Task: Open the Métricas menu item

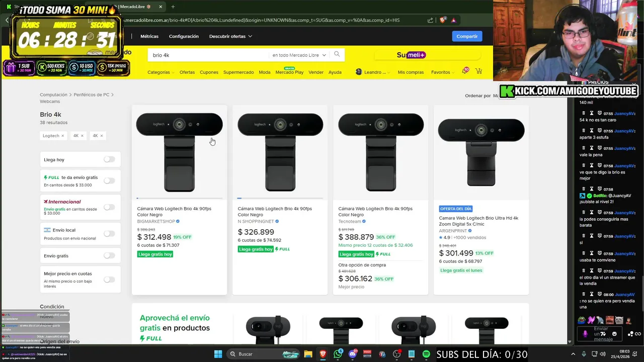Action: pos(149,36)
